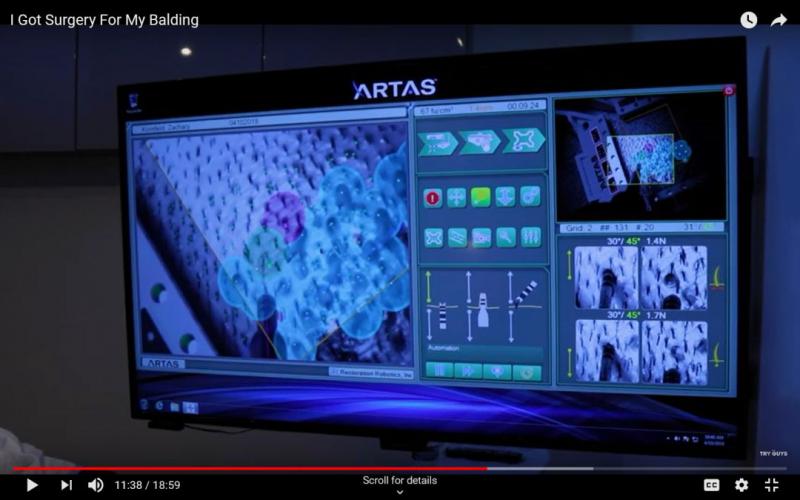This screenshot has width=800, height=500.
Task: Mute the video volume
Action: (96, 485)
